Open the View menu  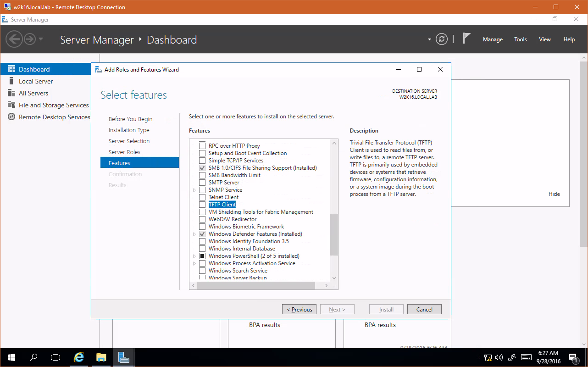coord(545,39)
